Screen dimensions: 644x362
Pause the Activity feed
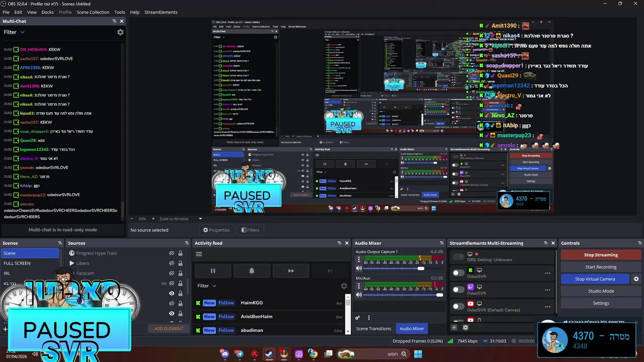pyautogui.click(x=213, y=270)
